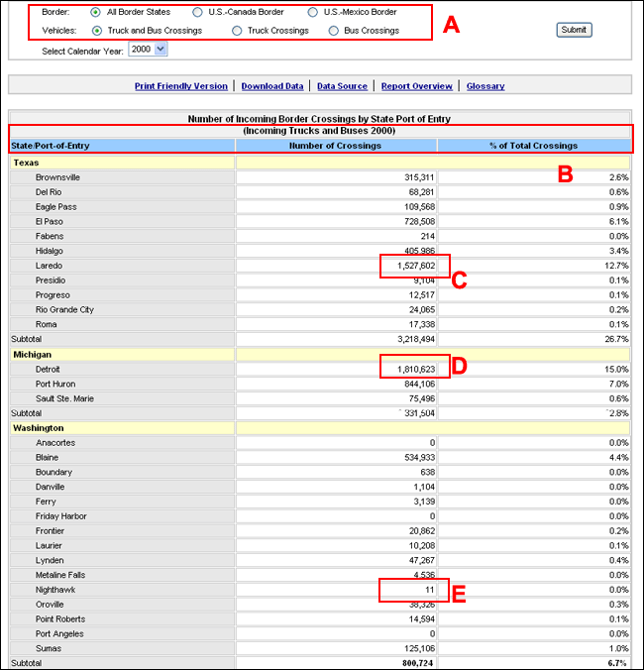
Task: Click the Port Angeles port name
Action: click(59, 634)
